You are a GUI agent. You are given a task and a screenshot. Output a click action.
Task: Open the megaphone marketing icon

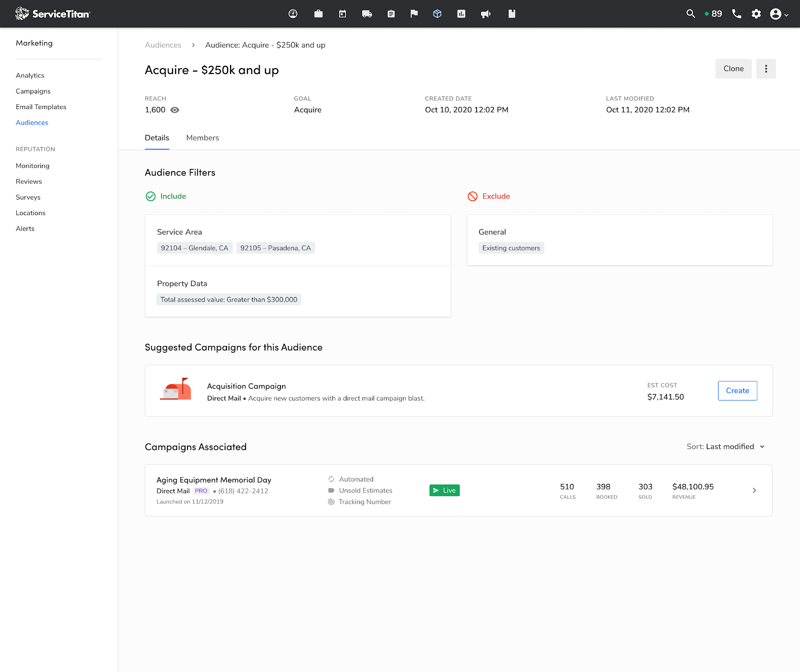pyautogui.click(x=485, y=13)
